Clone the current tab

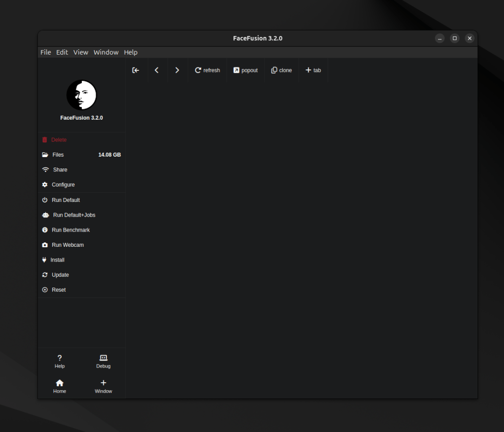point(281,70)
